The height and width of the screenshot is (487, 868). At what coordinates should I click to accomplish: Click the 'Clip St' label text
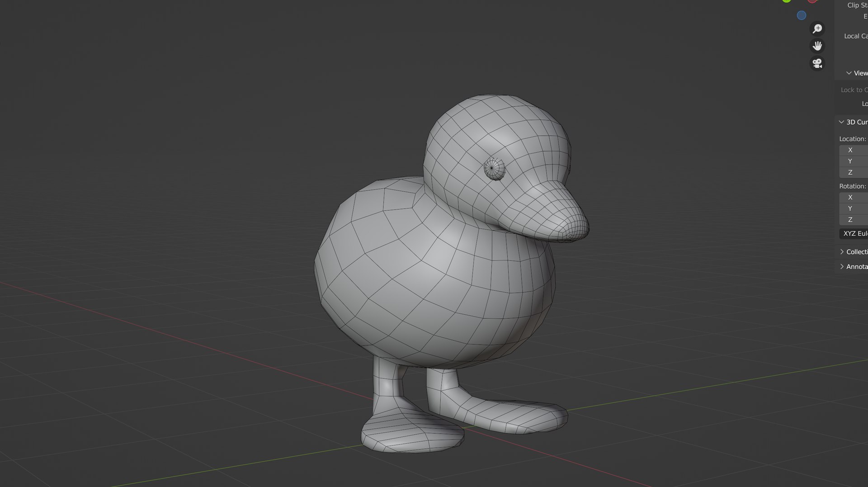pyautogui.click(x=858, y=5)
